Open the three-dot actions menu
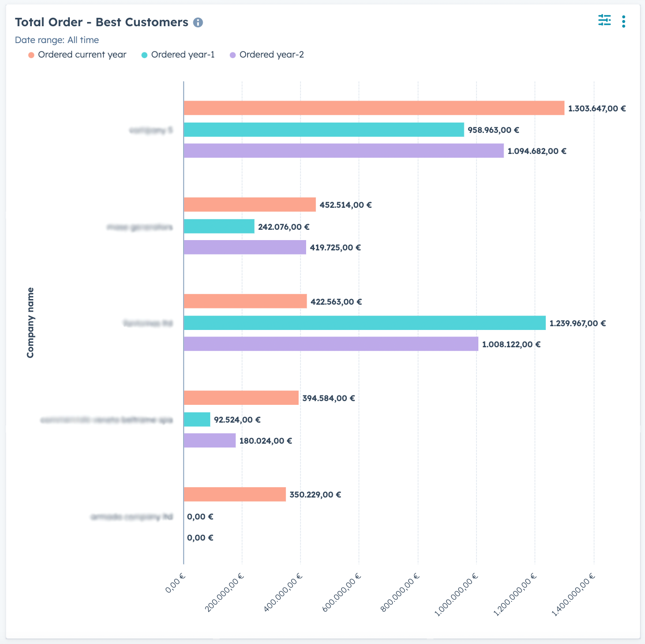Screen dimensions: 645x644 tap(623, 22)
